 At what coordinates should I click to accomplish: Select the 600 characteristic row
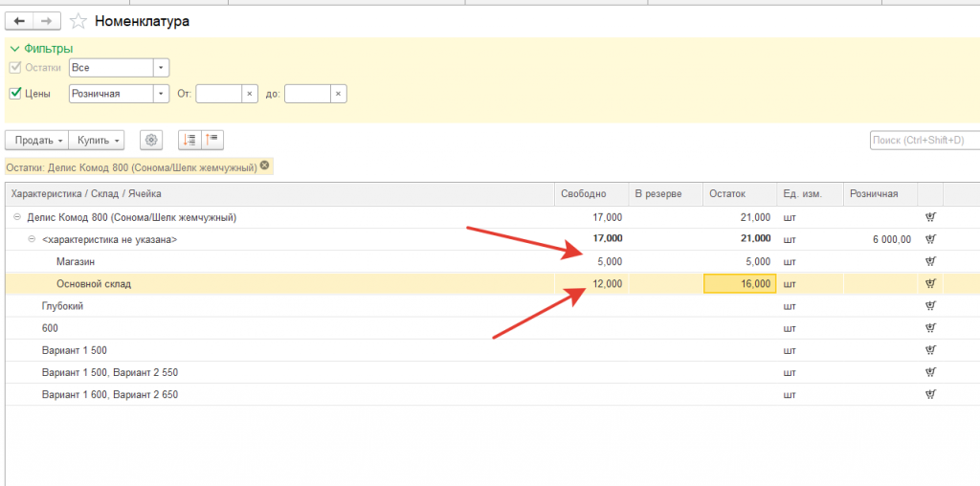pyautogui.click(x=493, y=328)
